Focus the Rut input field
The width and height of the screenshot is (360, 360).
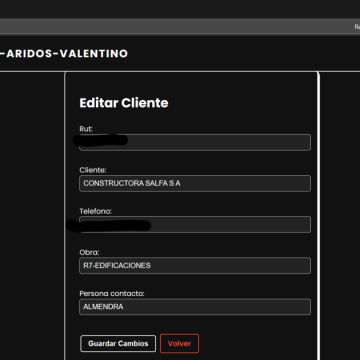tap(195, 142)
